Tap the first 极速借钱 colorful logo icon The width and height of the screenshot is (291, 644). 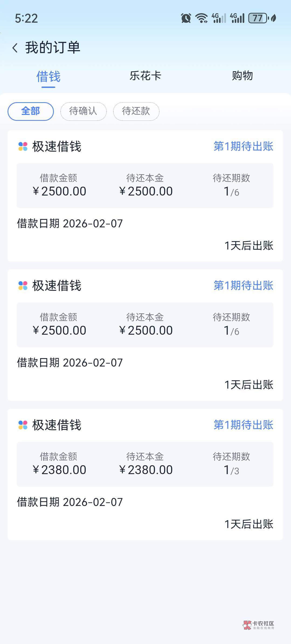coord(23,146)
